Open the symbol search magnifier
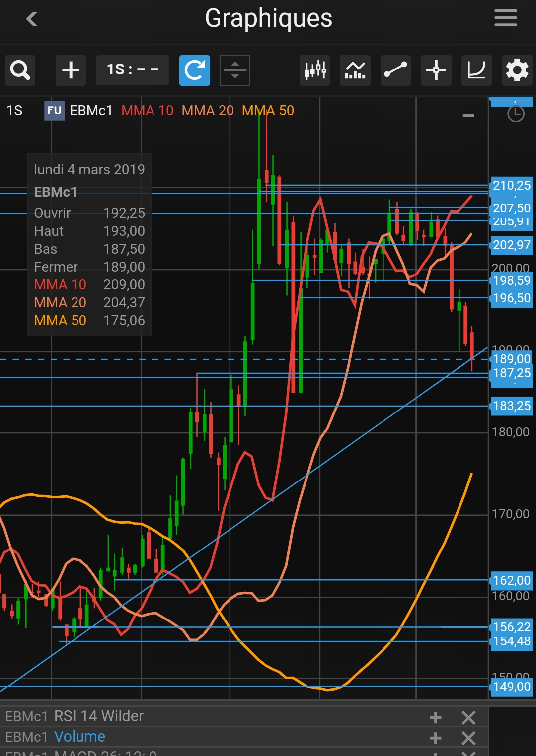 tap(20, 70)
